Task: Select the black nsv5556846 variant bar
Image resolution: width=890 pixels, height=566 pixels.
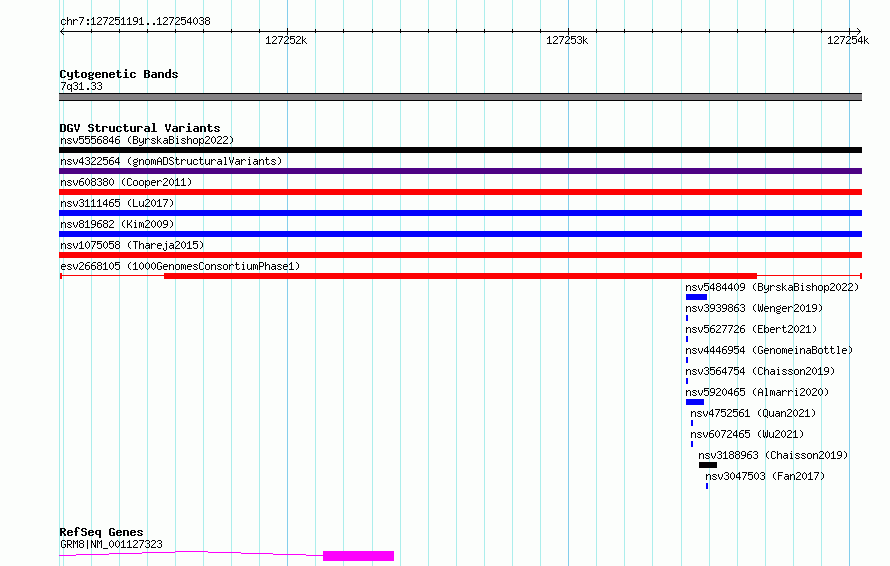Action: (460, 150)
